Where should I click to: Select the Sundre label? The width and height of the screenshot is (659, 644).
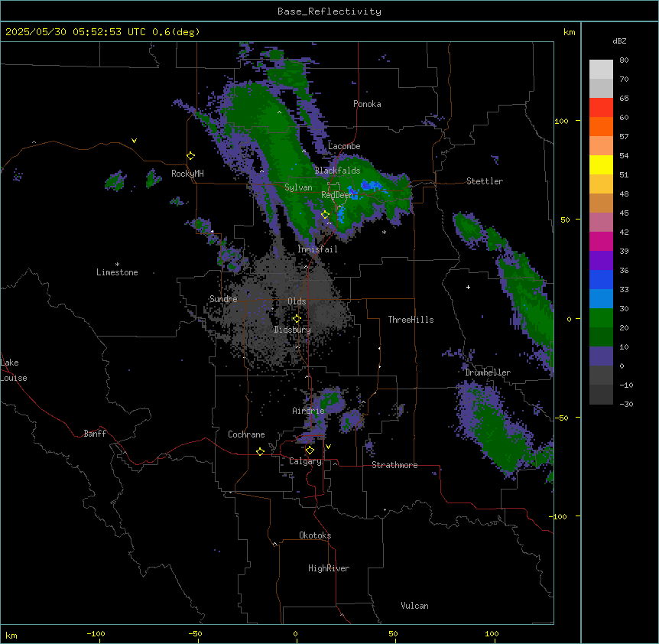tap(223, 299)
